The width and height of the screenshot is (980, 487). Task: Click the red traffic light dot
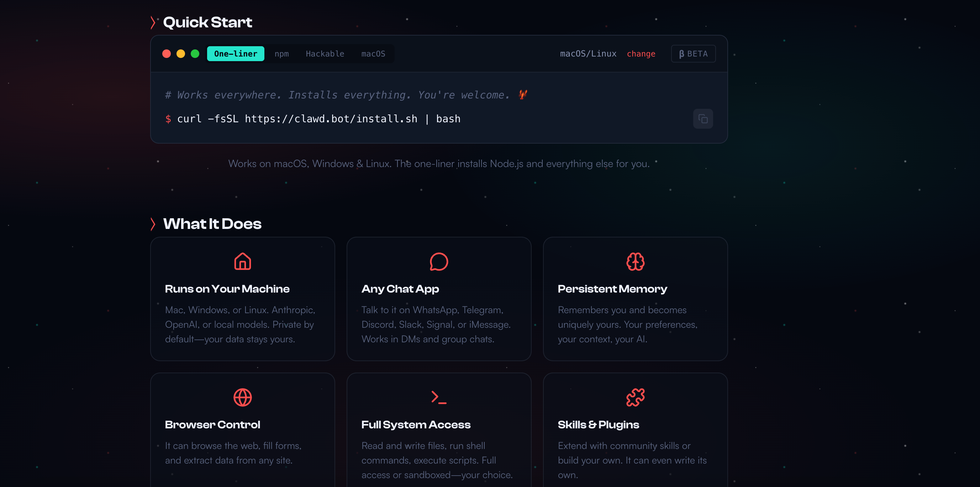click(x=166, y=54)
